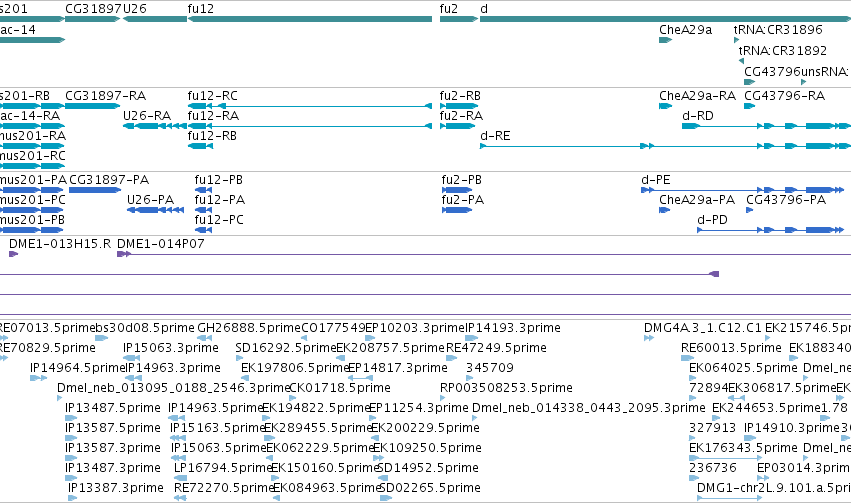Select transcript mus201-RC
The height and width of the screenshot is (503, 851).
point(32,166)
